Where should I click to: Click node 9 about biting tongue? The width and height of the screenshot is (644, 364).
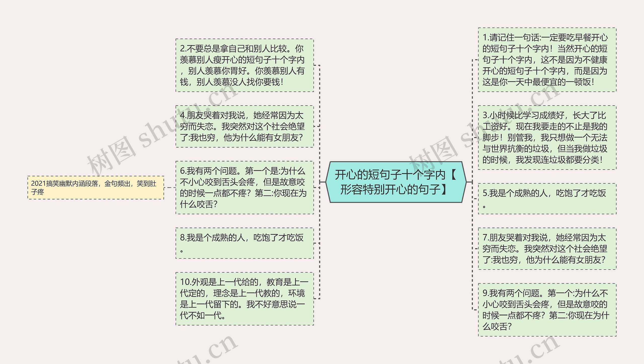tap(547, 310)
